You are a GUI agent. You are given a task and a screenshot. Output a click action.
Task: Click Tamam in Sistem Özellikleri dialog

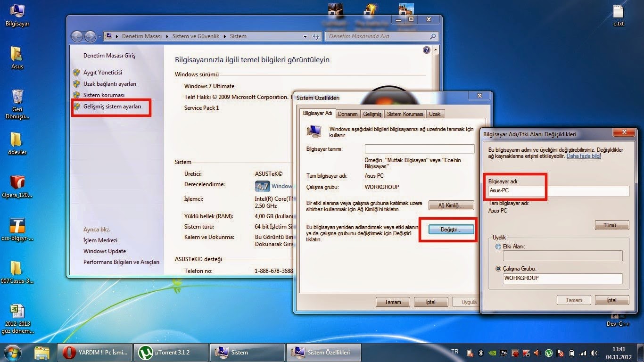point(393,302)
